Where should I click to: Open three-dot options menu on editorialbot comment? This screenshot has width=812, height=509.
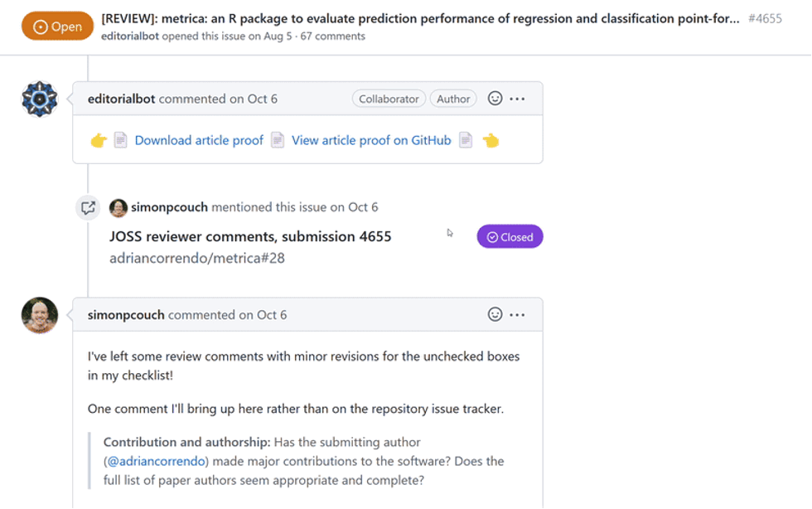(517, 99)
